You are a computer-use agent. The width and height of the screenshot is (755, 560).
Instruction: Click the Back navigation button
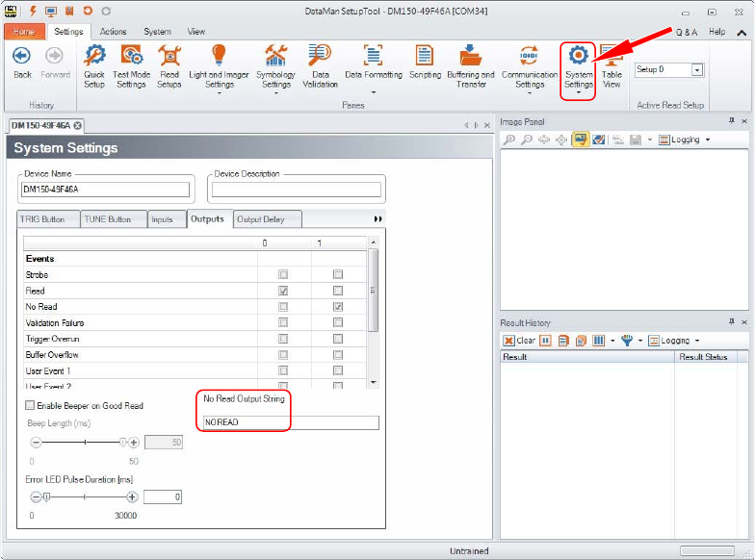point(22,62)
